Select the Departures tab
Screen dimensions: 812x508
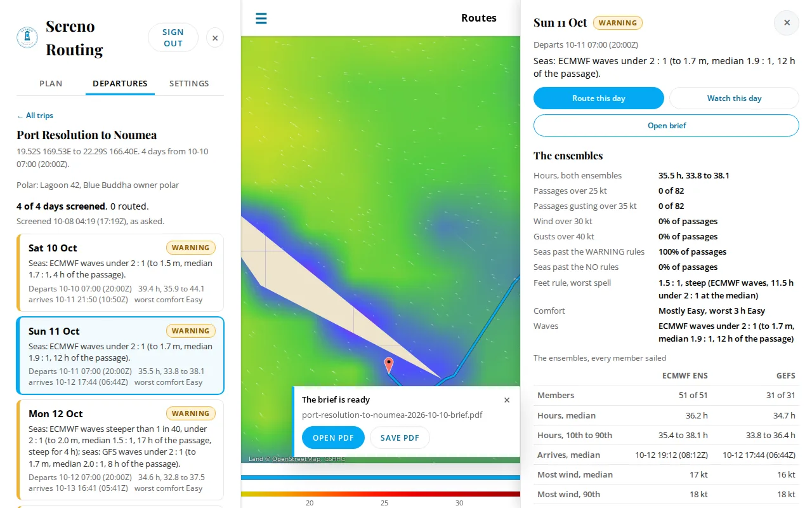pyautogui.click(x=120, y=83)
